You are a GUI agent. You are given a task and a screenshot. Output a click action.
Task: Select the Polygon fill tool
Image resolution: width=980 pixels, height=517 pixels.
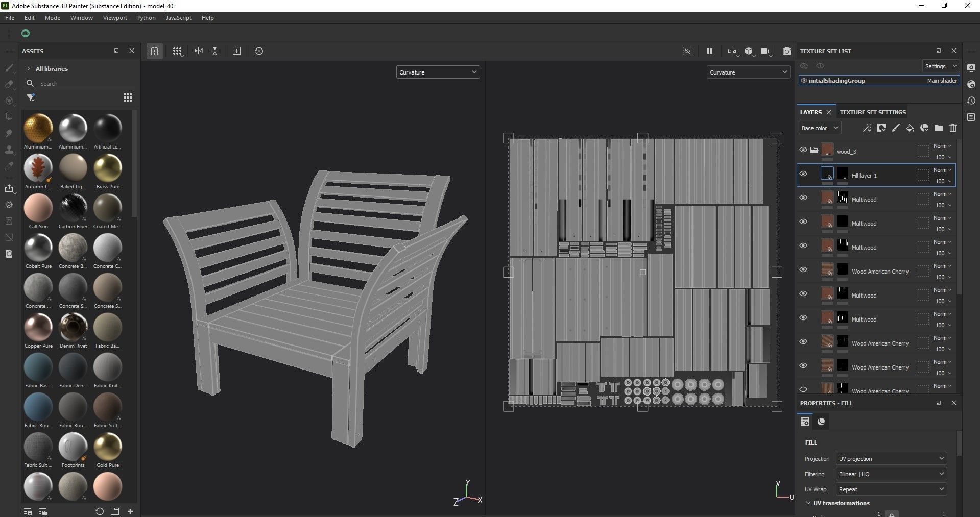click(9, 117)
